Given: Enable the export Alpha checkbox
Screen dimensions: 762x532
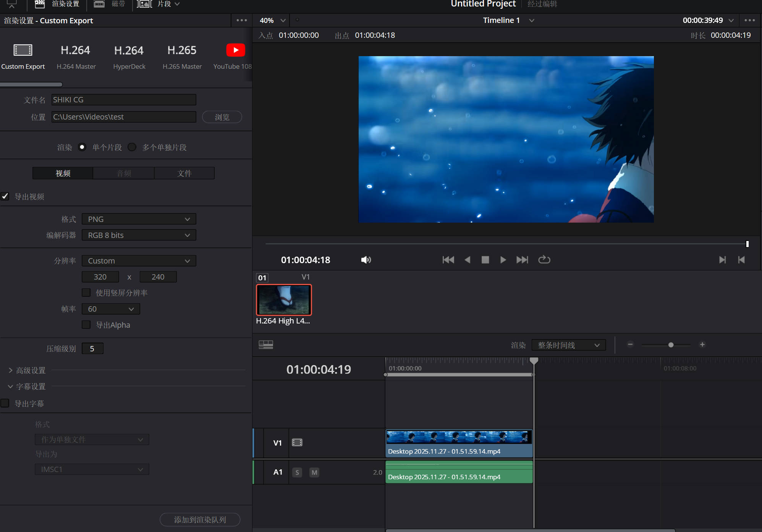Looking at the screenshot, I should coord(86,325).
